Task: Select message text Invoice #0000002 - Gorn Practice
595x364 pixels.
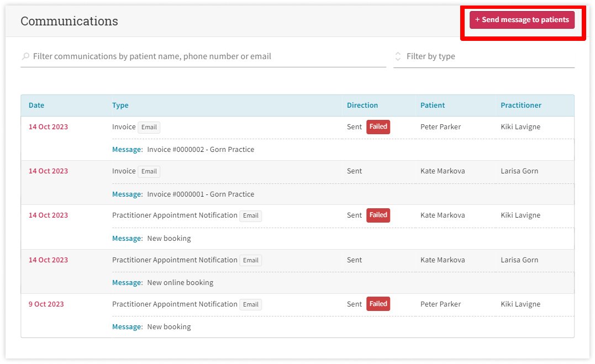Action: pos(201,150)
